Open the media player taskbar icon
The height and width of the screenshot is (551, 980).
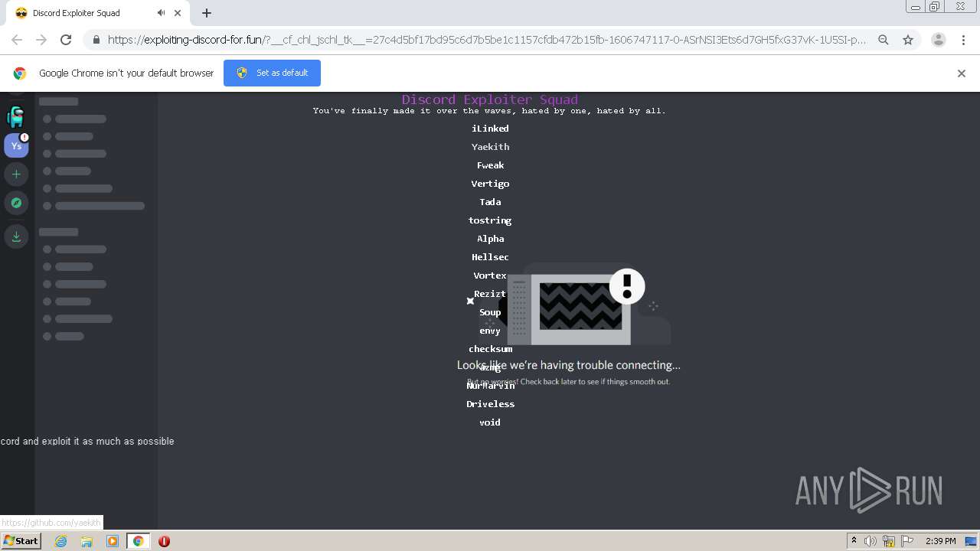click(x=113, y=541)
